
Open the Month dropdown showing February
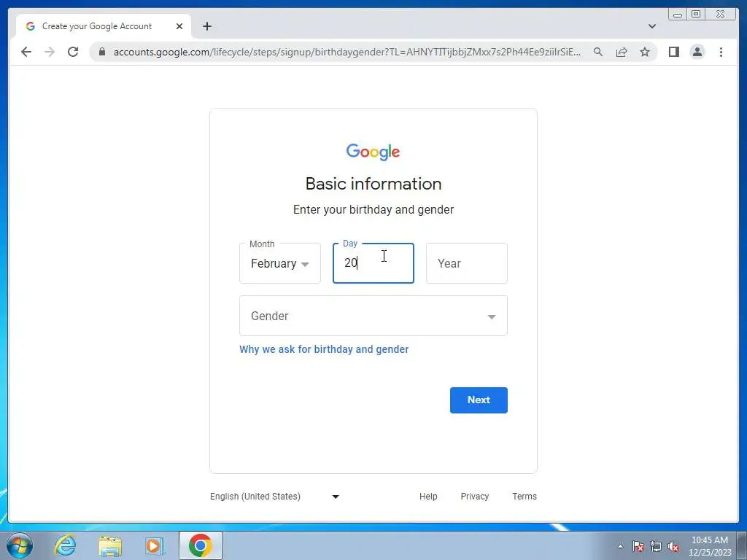(x=280, y=263)
